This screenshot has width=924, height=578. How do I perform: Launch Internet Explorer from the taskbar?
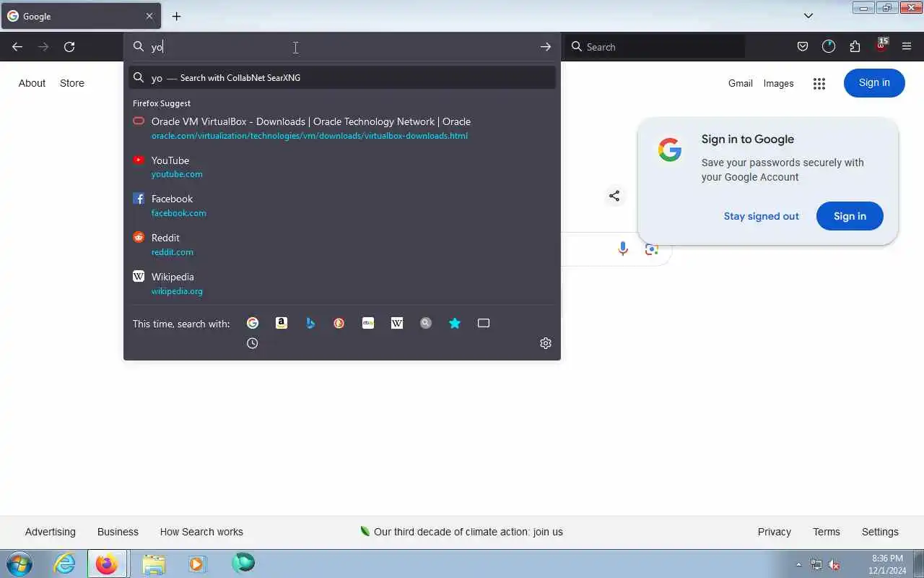65,564
